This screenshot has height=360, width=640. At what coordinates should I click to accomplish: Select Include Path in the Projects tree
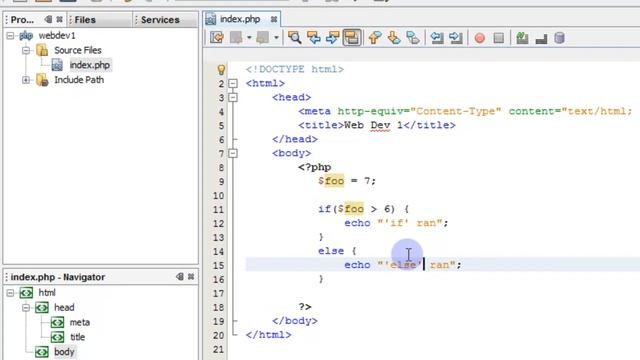pyautogui.click(x=79, y=80)
